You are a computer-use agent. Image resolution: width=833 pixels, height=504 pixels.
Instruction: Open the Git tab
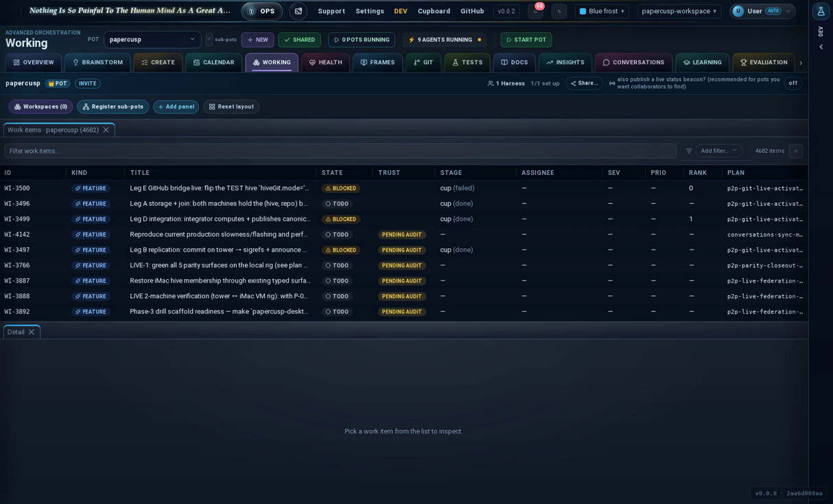pyautogui.click(x=423, y=62)
